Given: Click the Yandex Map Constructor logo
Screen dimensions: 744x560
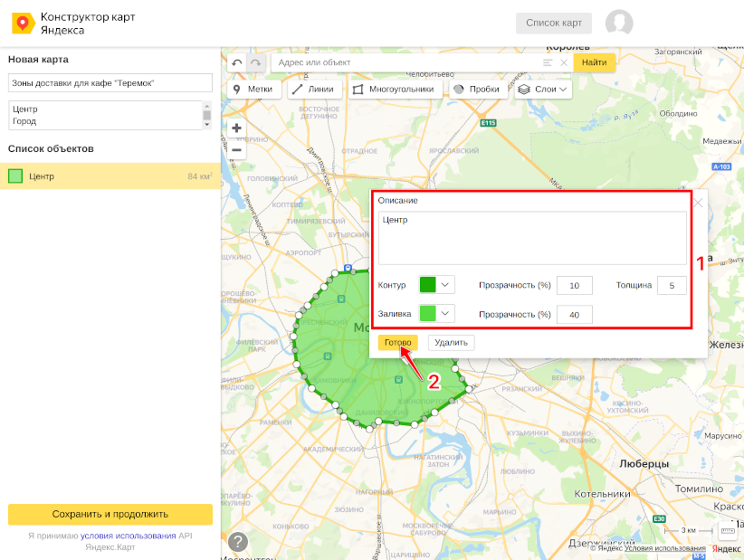Looking at the screenshot, I should (x=24, y=24).
